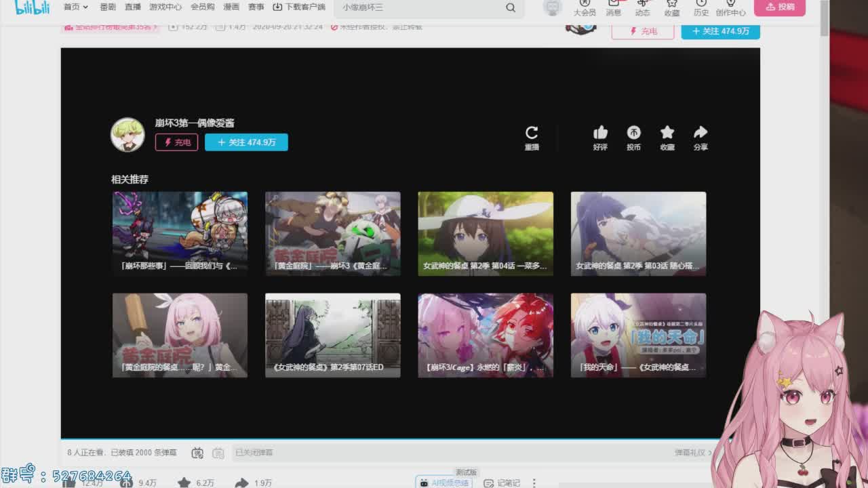The height and width of the screenshot is (488, 868).
Task: Click the uploader avatar in the player
Action: point(127,134)
